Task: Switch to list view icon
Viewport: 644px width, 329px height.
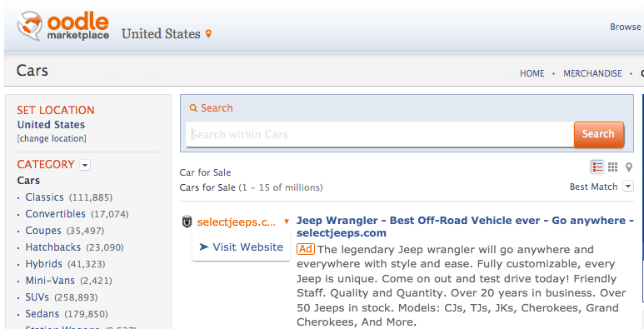Action: pos(597,167)
